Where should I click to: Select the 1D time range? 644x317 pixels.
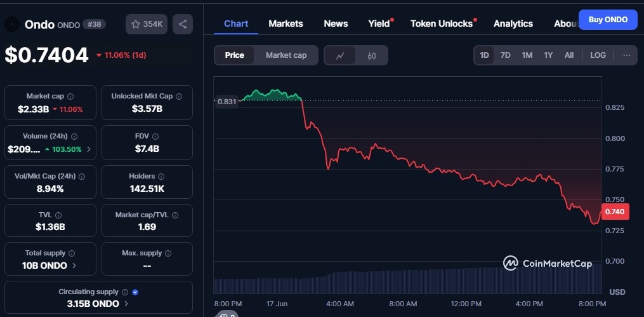(x=484, y=55)
